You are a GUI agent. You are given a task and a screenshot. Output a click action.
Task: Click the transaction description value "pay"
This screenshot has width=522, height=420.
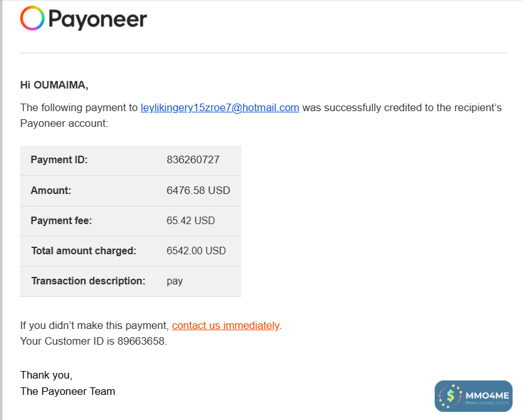pos(175,281)
